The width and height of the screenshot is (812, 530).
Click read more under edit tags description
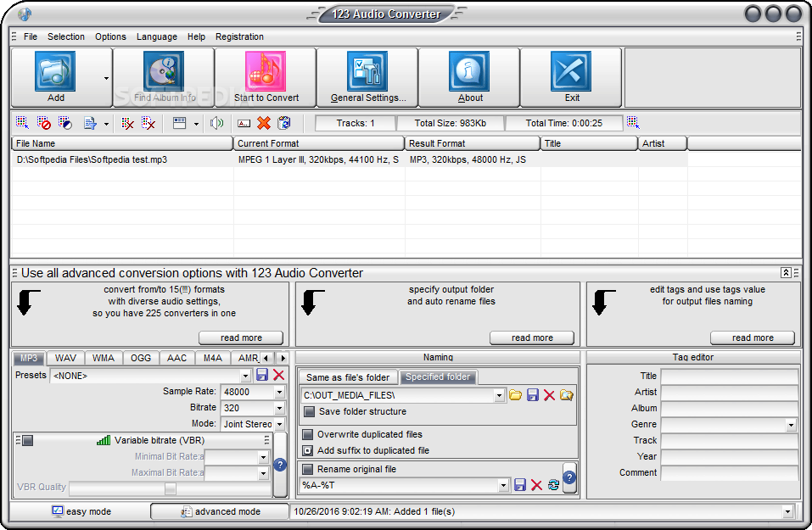click(753, 338)
